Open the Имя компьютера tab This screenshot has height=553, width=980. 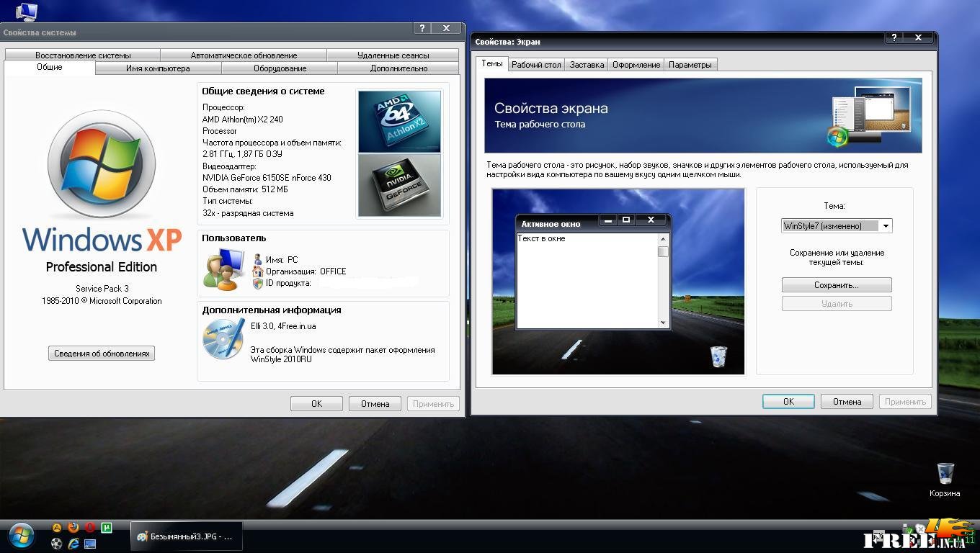158,68
